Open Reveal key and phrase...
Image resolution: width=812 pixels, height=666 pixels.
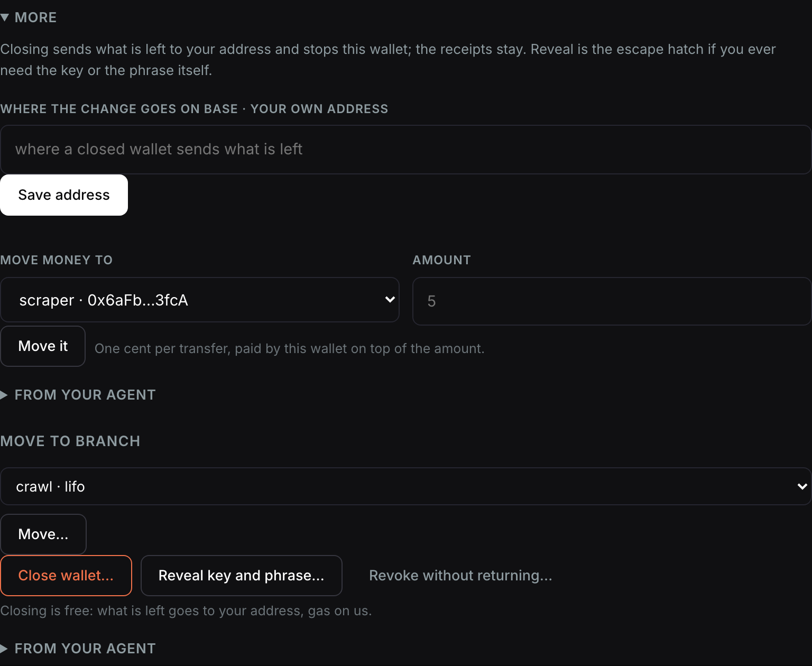(242, 576)
